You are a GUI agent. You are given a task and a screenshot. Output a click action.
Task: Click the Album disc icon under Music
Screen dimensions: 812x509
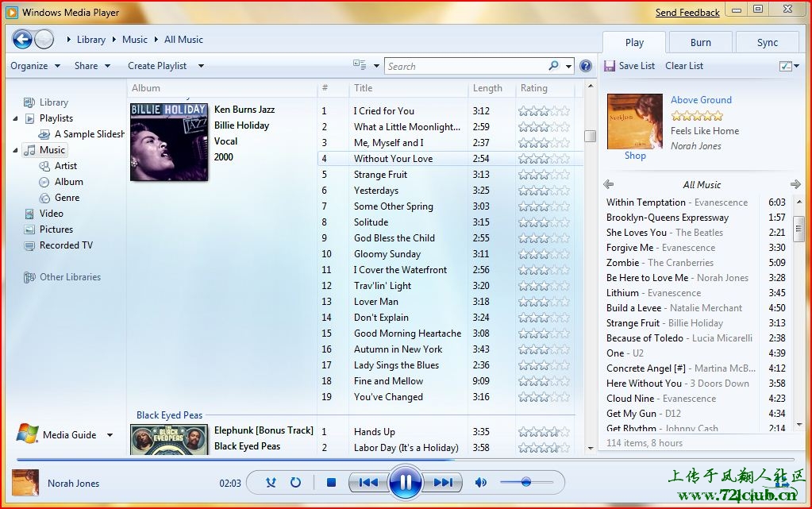click(44, 182)
